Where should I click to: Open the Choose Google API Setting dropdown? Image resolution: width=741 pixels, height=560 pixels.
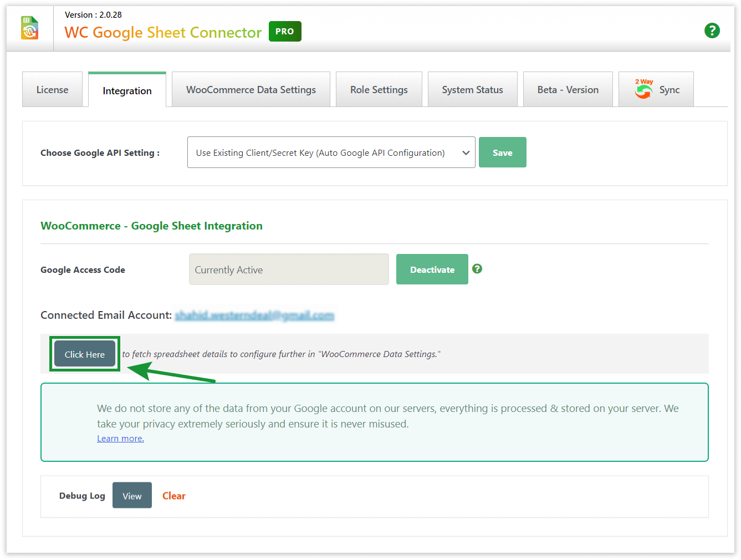[331, 152]
